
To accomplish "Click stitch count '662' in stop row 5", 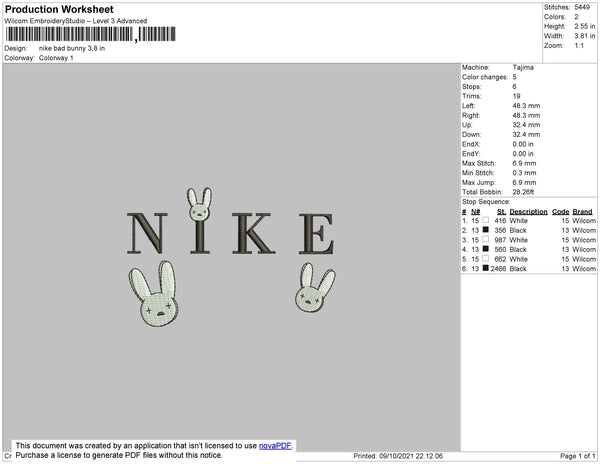I will (500, 259).
